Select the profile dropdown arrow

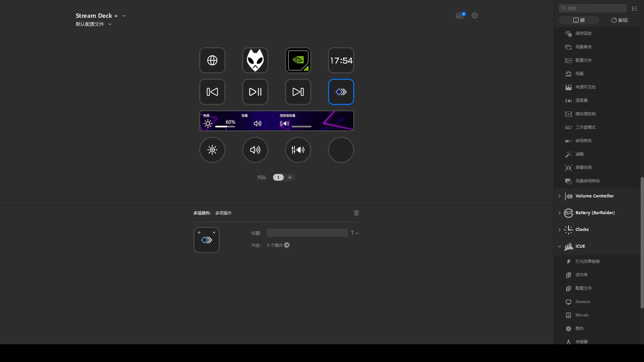(110, 24)
